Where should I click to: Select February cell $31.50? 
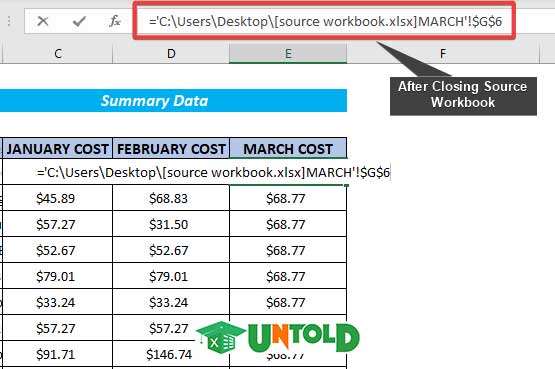tap(171, 224)
